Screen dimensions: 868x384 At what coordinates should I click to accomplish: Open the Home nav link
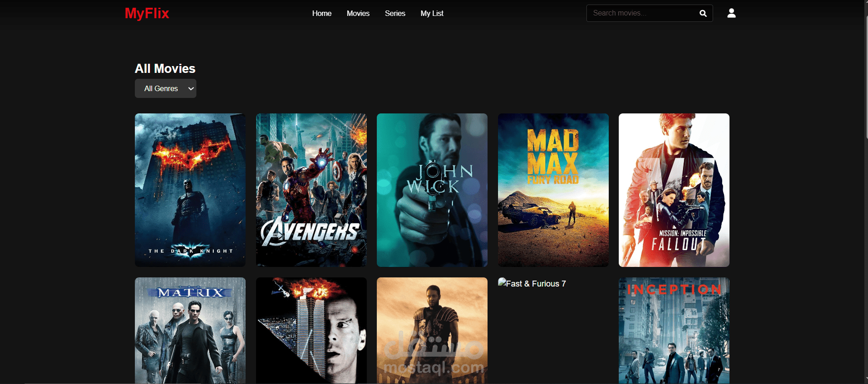tap(322, 14)
